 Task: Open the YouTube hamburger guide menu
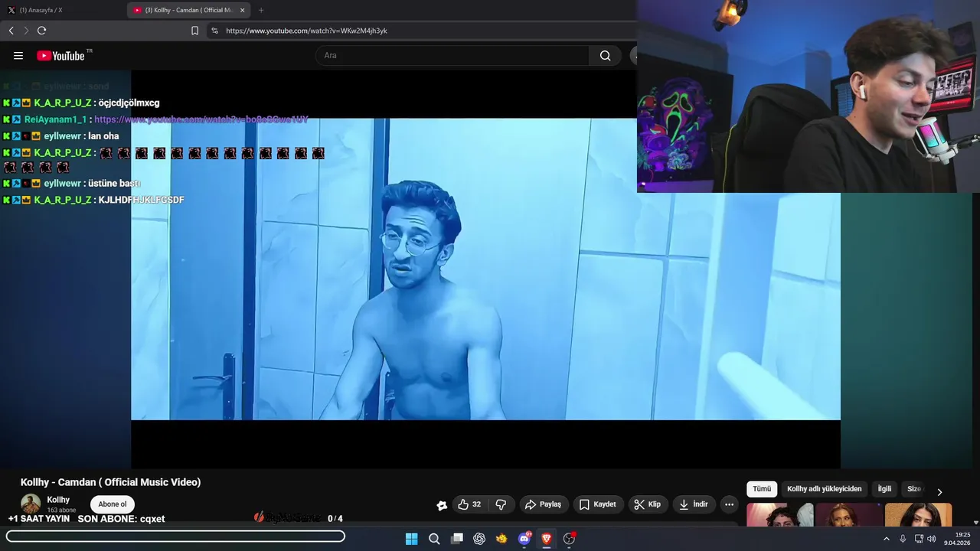pyautogui.click(x=18, y=56)
